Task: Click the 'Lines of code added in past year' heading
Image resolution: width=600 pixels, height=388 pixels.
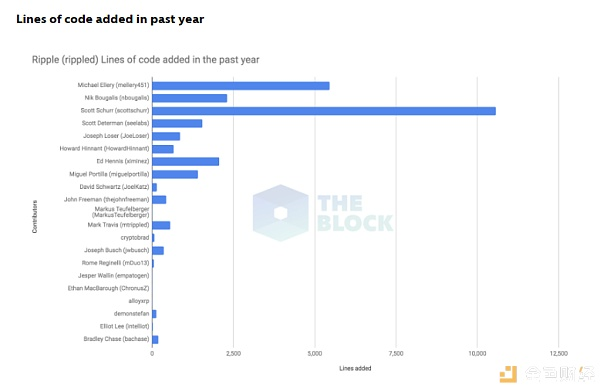Action: click(x=110, y=19)
